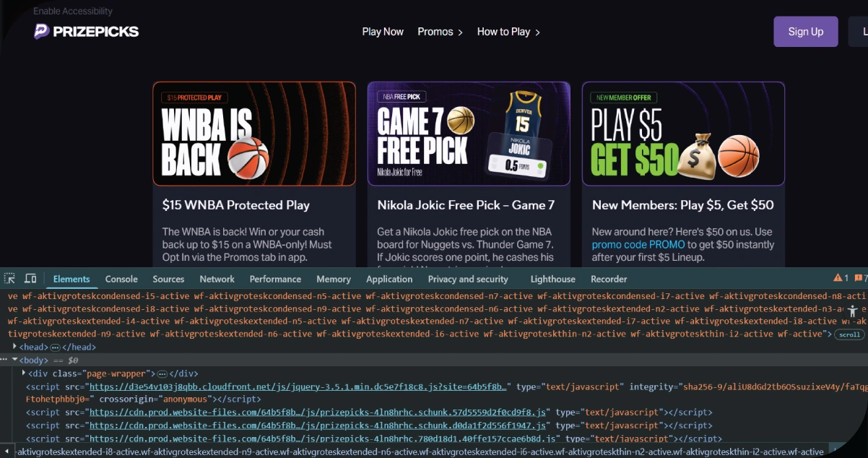Follow the promo code PROMO link
868x458 pixels.
click(637, 244)
